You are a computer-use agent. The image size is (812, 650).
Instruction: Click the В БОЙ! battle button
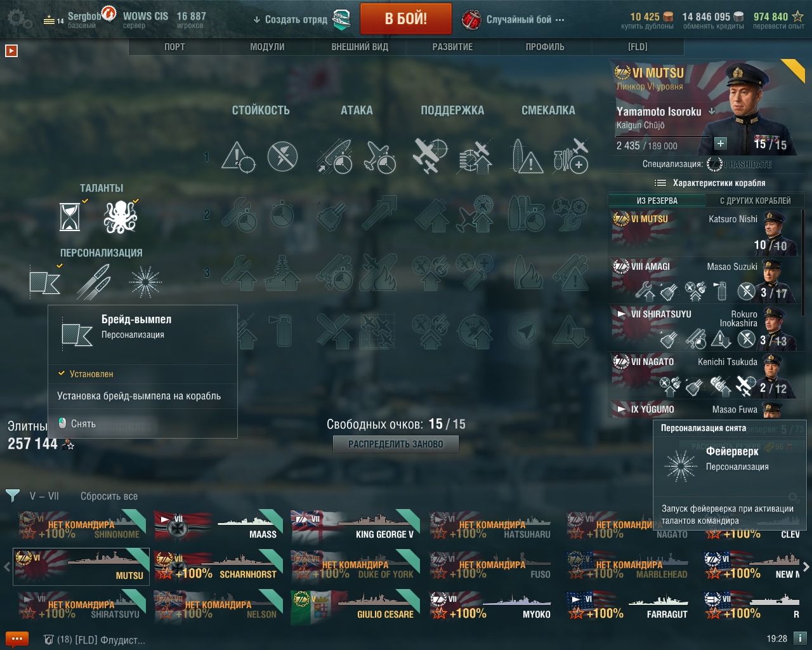(x=406, y=19)
